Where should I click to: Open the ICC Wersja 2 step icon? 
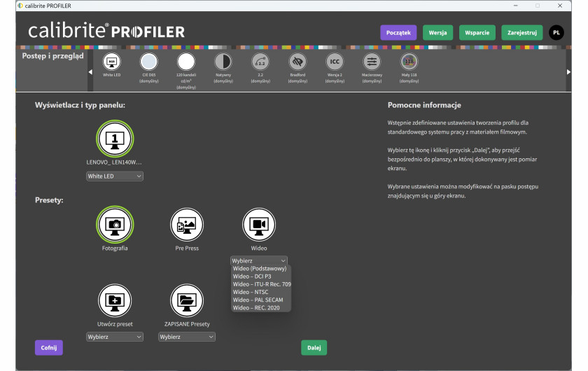click(335, 62)
